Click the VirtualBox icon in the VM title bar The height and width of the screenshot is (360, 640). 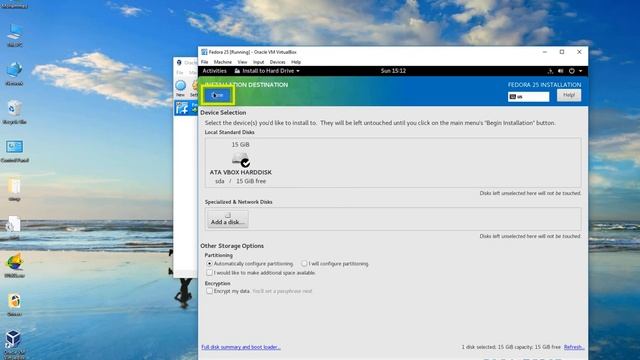pos(204,52)
